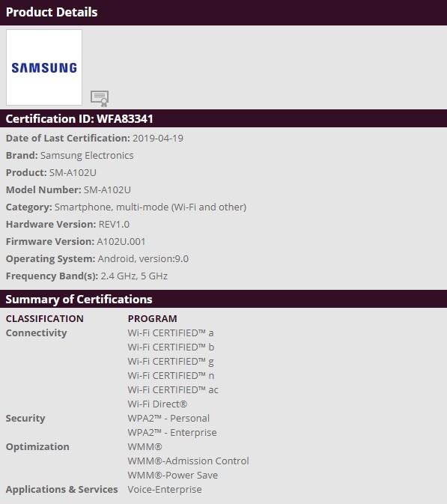Click WMM-Power Save entry

coord(173,475)
